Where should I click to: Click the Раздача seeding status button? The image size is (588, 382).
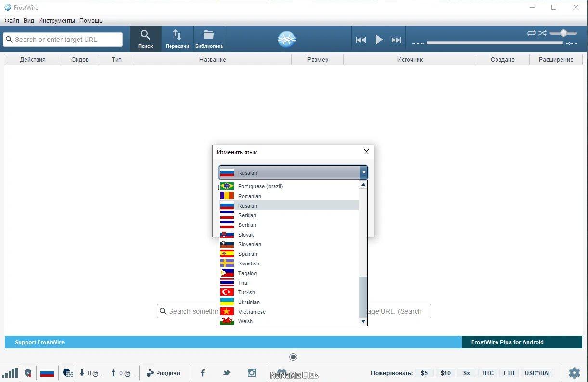click(x=163, y=373)
